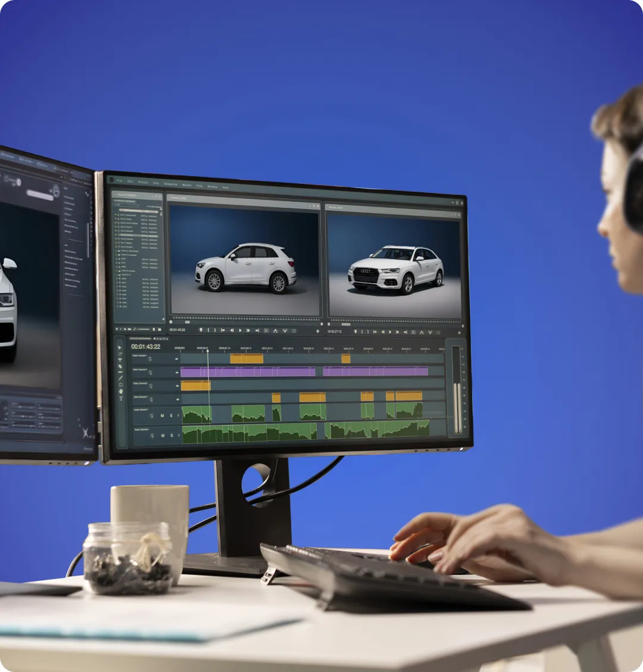643x672 pixels.
Task: Select the Selection arrow tool
Action: point(120,346)
